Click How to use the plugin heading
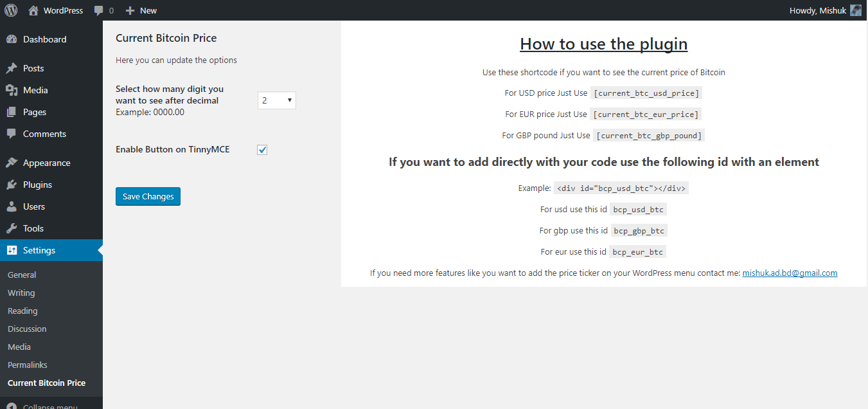 tap(604, 44)
